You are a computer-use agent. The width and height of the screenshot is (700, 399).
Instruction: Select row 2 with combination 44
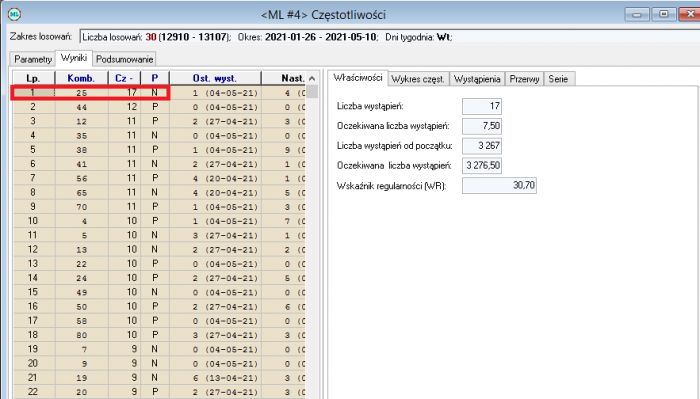click(x=159, y=107)
